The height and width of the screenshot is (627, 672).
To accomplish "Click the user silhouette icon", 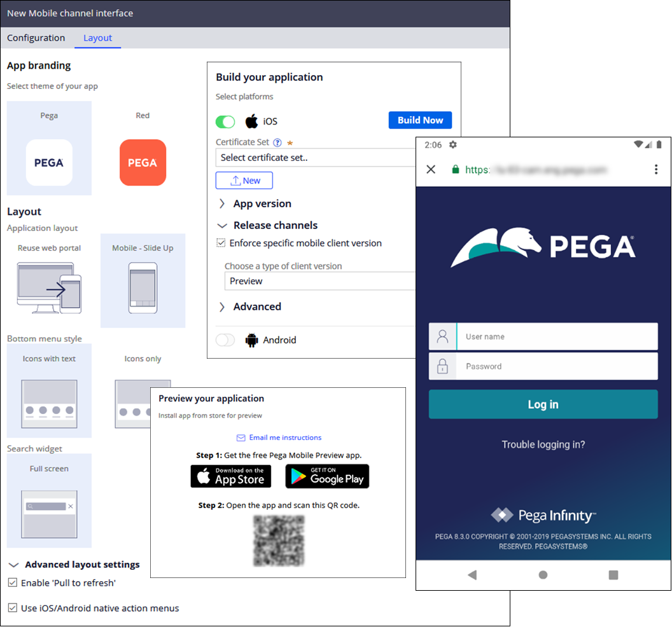I will point(443,336).
